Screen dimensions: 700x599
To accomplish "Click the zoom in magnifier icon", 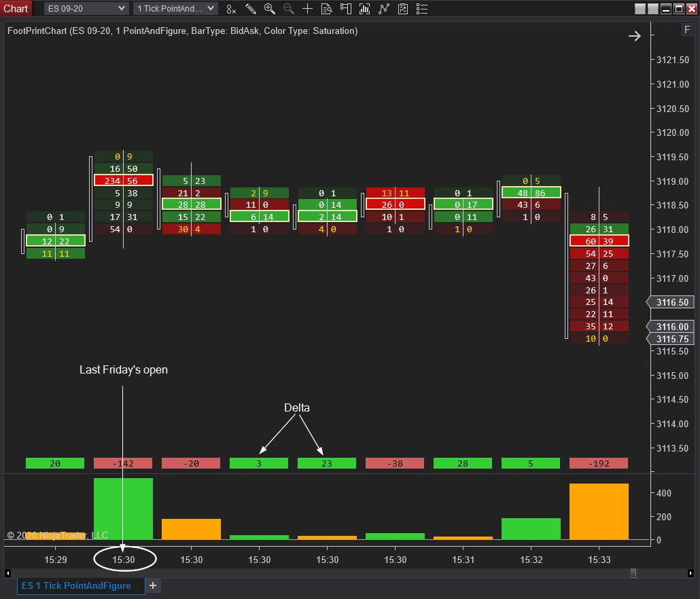I will (270, 9).
